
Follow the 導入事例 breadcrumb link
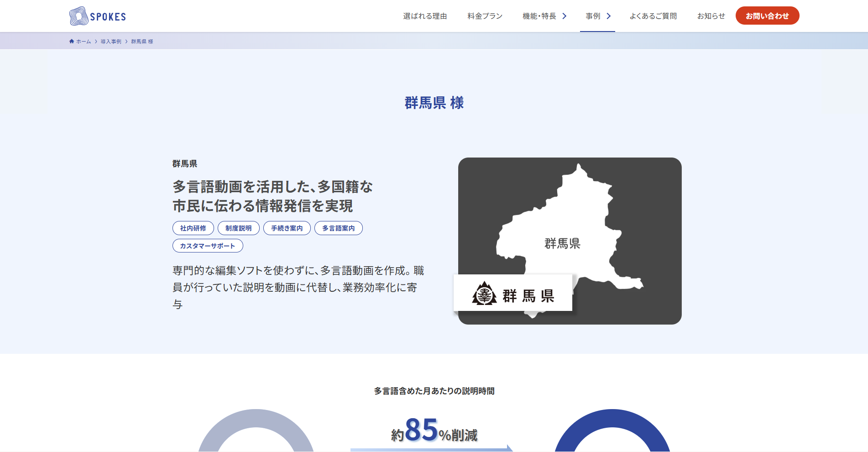click(111, 42)
